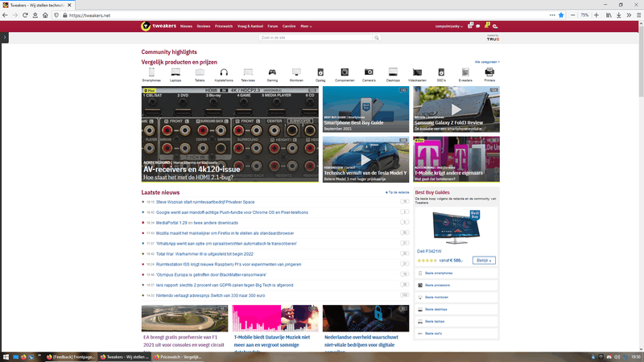Expand the left sidebar arrow
This screenshot has width=644, height=362.
click(5, 37)
